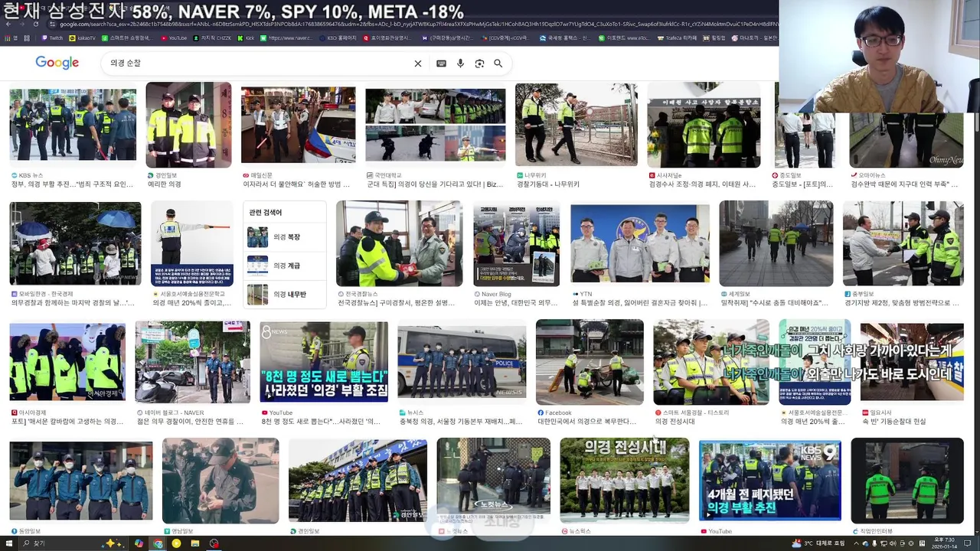This screenshot has width=980, height=551.
Task: Open the Naver Blog 이제는 안녕 image
Action: pos(516,244)
